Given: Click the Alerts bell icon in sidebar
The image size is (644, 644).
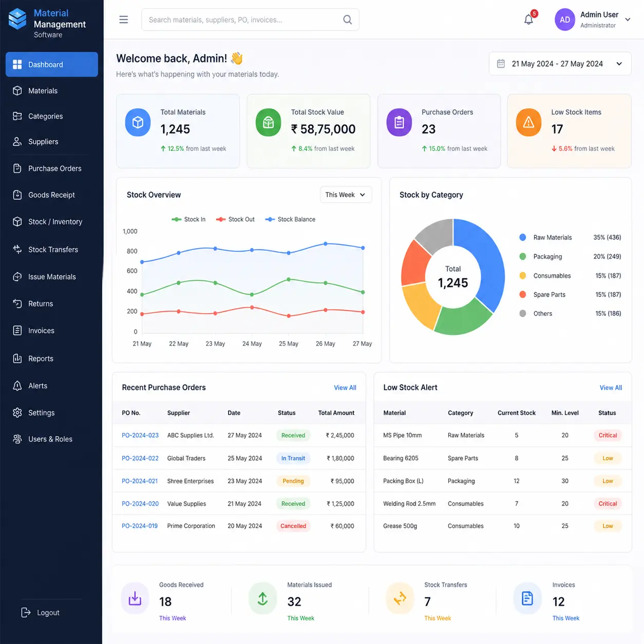Looking at the screenshot, I should click(17, 386).
